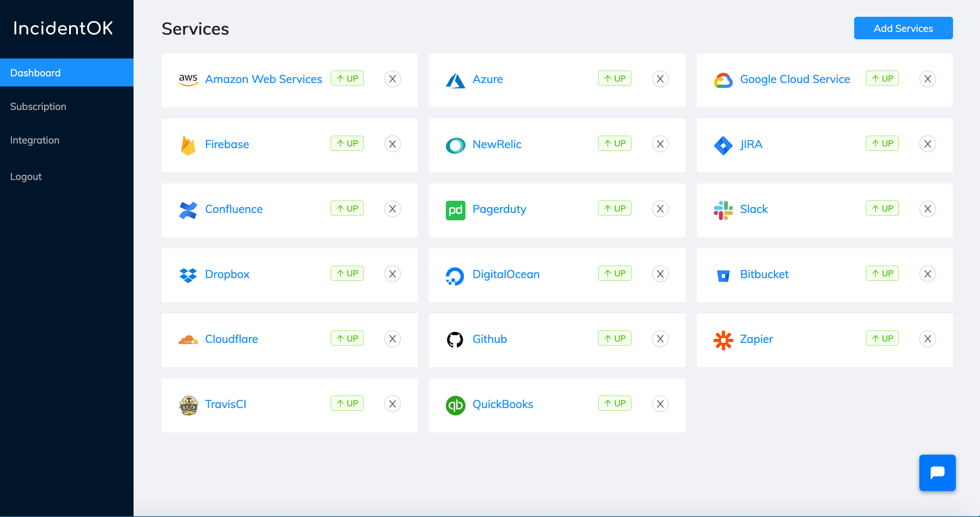Viewport: 980px width, 517px height.
Task: Remove the JIRA service card
Action: tap(927, 144)
